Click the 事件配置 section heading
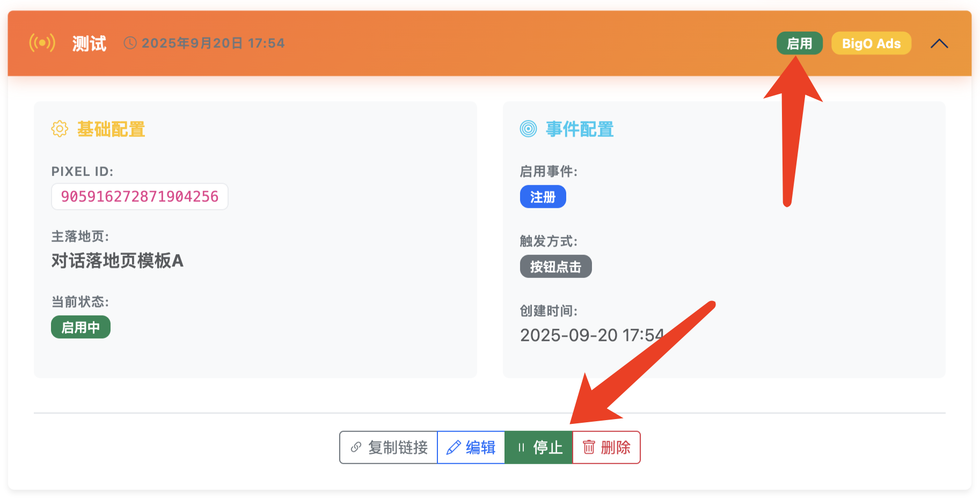Screen dimensions: 980x499 coord(580,129)
